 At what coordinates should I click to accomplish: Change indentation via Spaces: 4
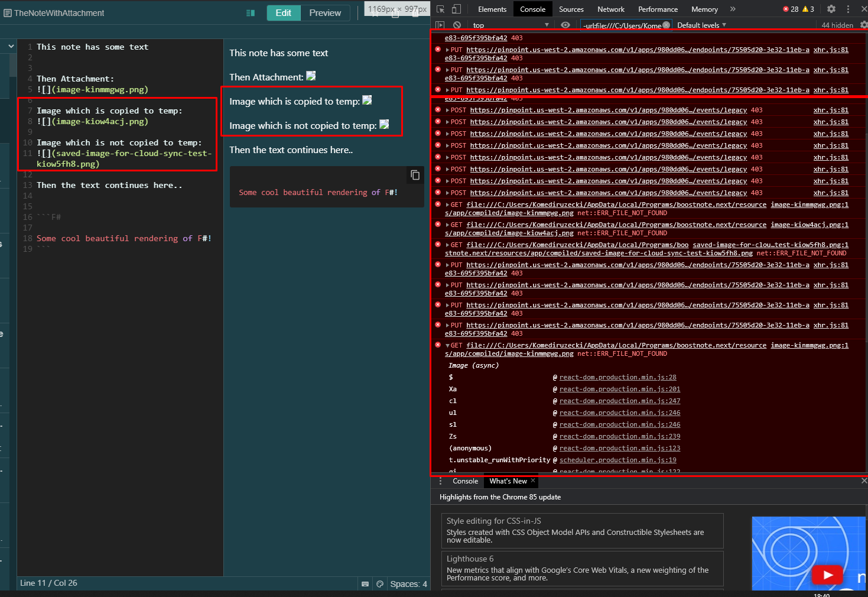[x=408, y=584]
